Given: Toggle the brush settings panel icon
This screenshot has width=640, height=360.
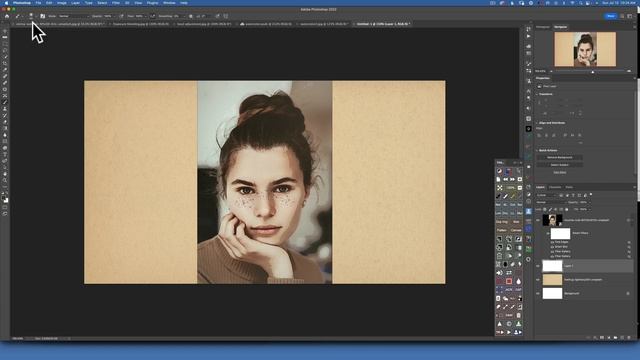Looking at the screenshot, I should pyautogui.click(x=42, y=16).
